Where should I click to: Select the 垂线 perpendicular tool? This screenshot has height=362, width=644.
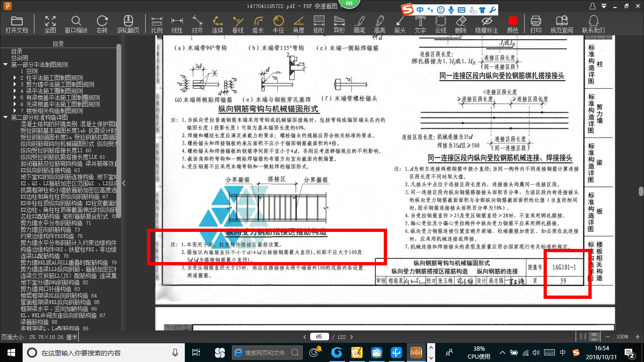coord(238,25)
